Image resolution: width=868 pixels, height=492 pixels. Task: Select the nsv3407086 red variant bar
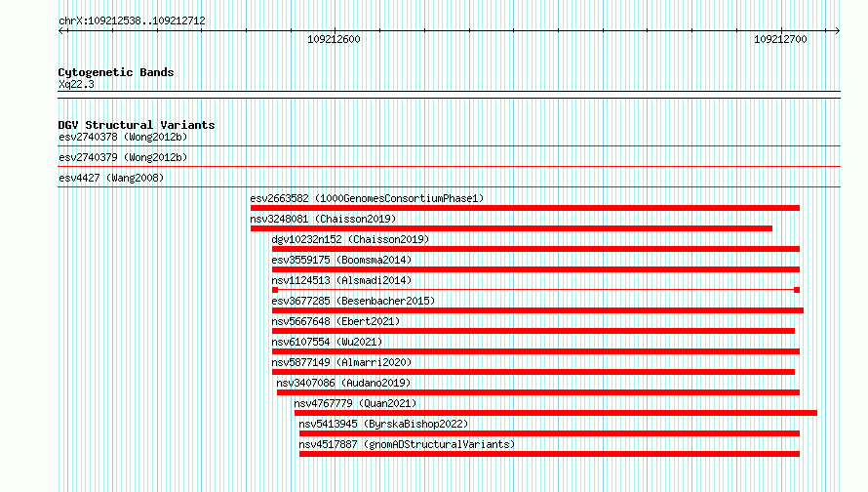pos(538,392)
